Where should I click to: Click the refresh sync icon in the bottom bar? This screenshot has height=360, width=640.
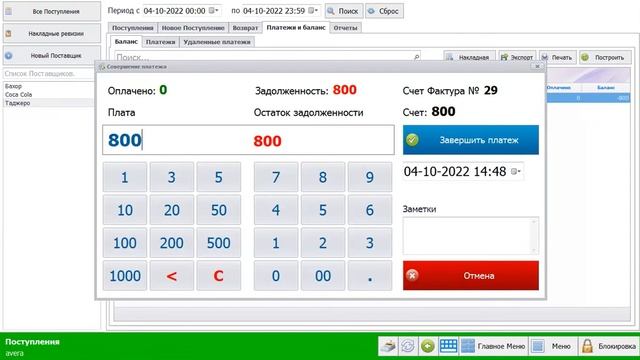coord(408,347)
